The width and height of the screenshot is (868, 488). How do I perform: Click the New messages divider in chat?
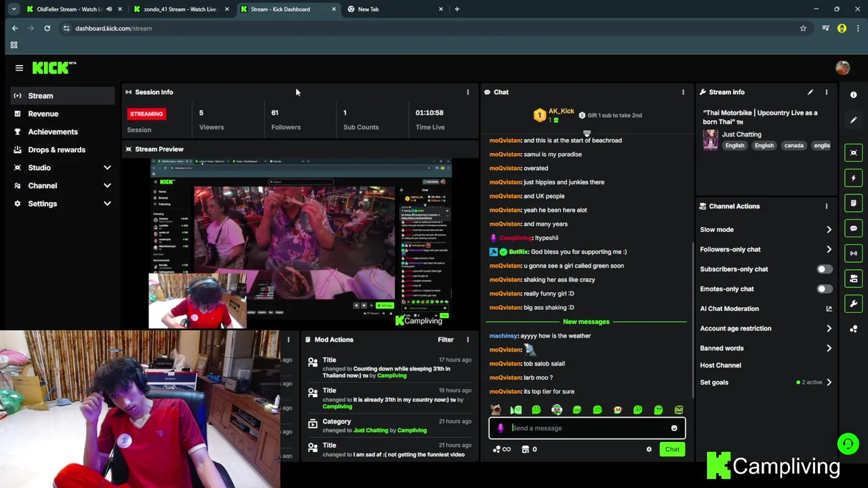(x=586, y=322)
